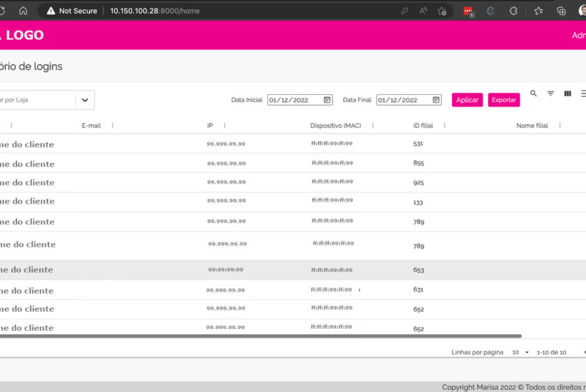Click the LOGO header text

pyautogui.click(x=24, y=35)
